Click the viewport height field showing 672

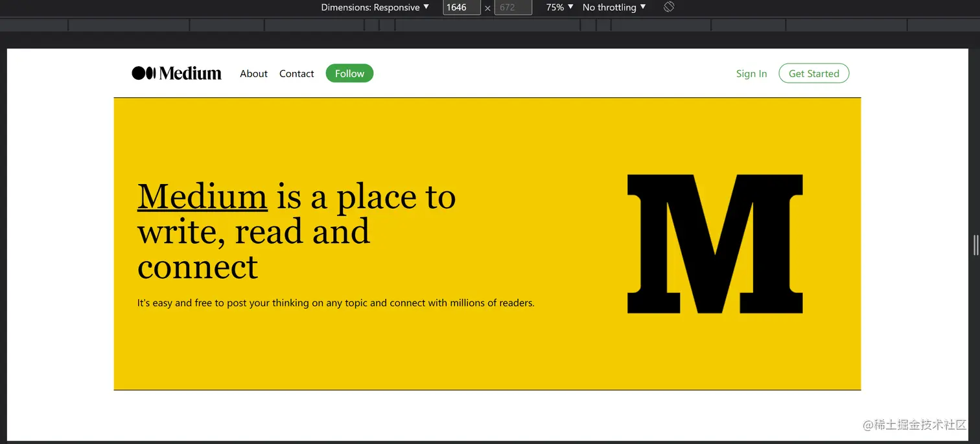point(513,7)
